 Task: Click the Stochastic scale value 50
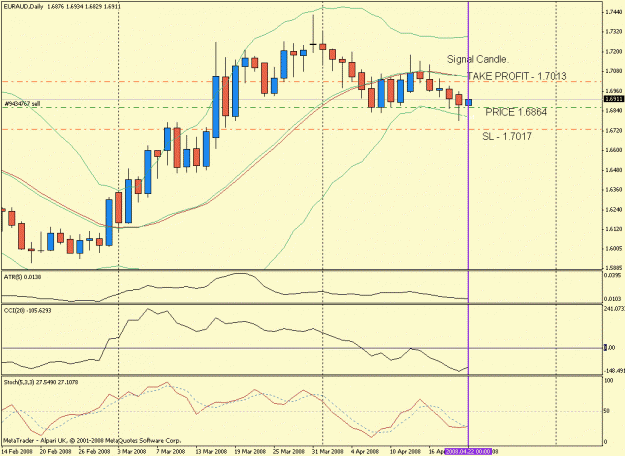click(x=607, y=411)
